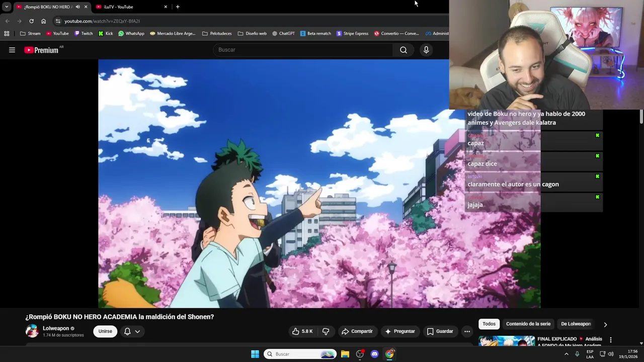Open Chrome apps grid shortcut
644x362 pixels.
point(7,34)
